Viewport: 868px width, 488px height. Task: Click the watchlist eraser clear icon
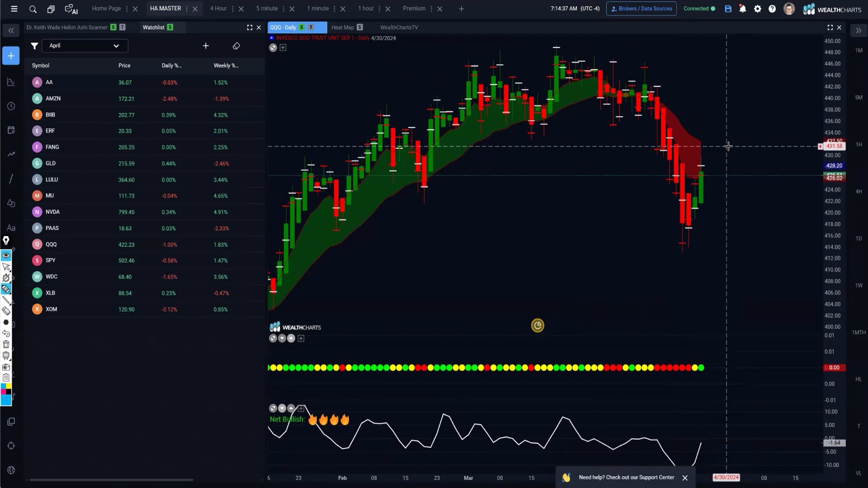point(236,46)
